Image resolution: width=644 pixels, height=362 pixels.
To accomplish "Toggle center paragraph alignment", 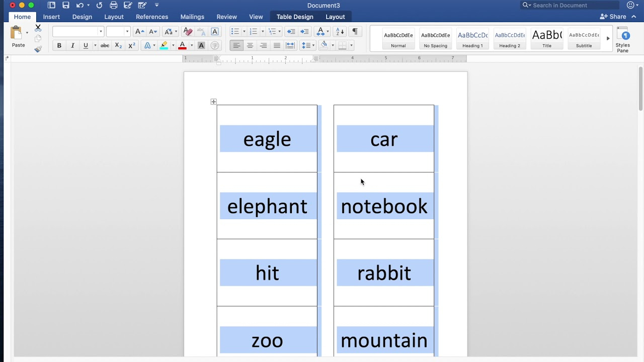I will click(x=250, y=45).
